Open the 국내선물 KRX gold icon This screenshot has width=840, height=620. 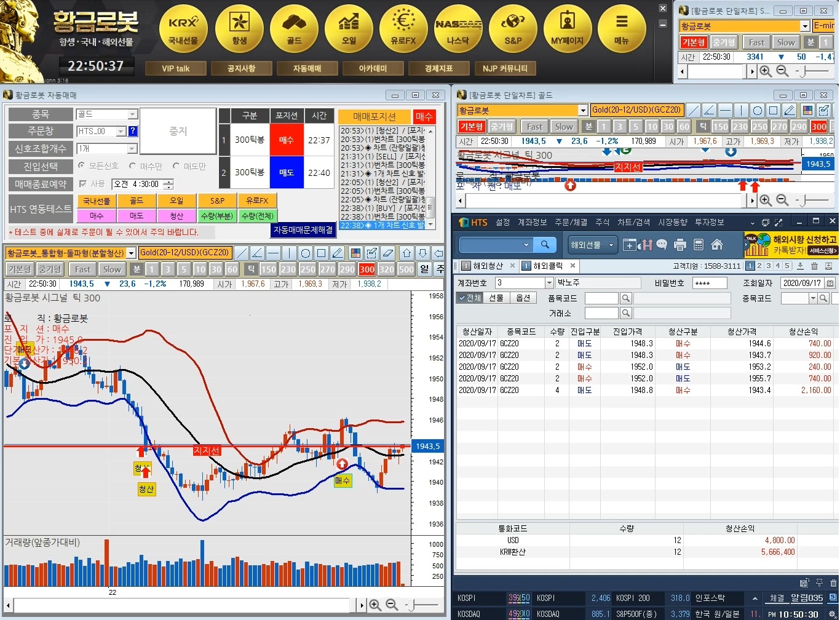click(183, 28)
